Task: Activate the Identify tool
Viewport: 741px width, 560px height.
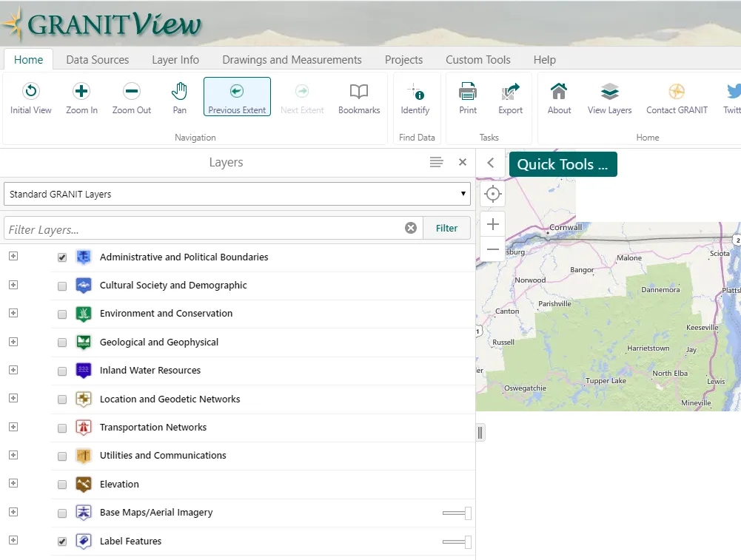Action: click(x=415, y=98)
